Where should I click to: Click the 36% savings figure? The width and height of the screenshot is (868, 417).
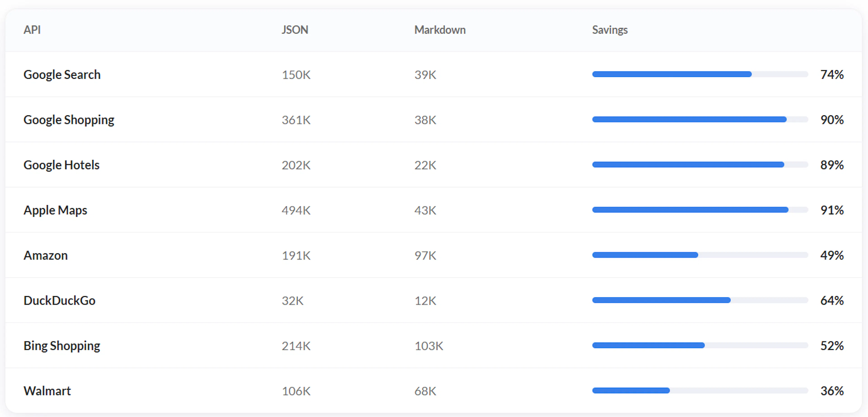point(832,391)
